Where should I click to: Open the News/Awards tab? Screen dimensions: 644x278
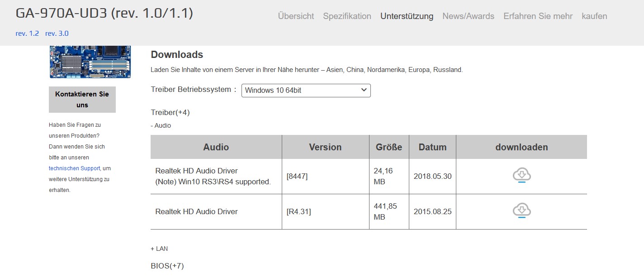[x=468, y=16]
